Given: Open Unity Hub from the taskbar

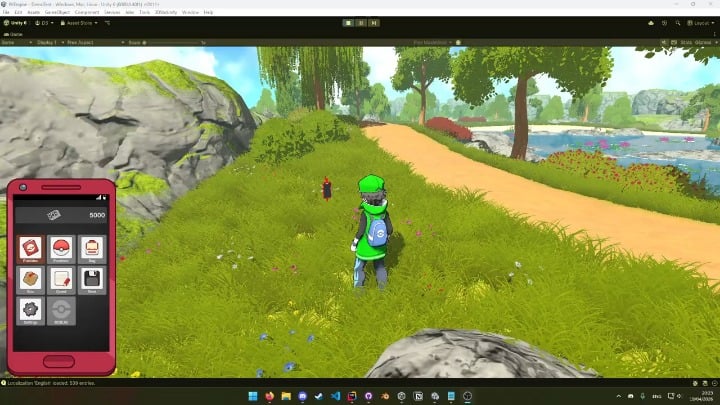Looking at the screenshot, I should click(401, 396).
